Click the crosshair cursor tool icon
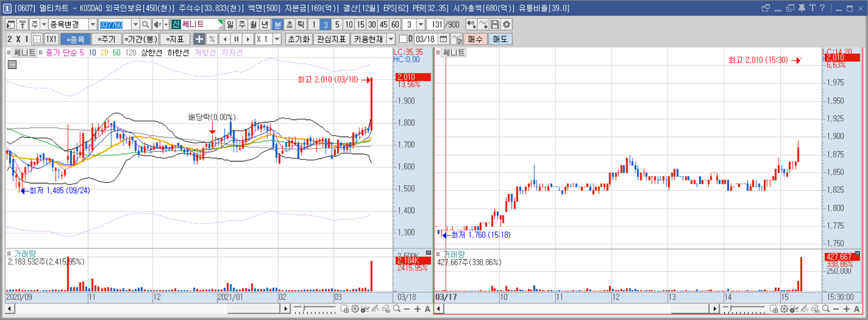This screenshot has height=320, width=868. [199, 39]
